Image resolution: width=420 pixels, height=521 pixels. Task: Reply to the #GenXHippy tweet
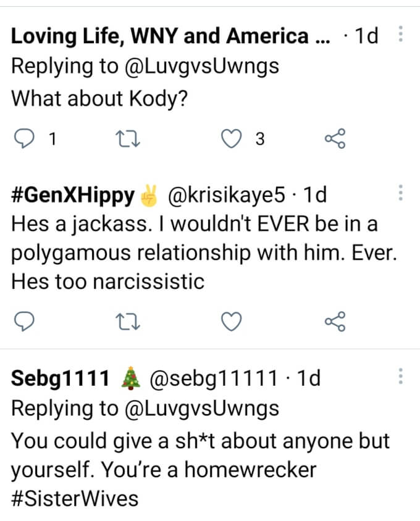tap(23, 321)
